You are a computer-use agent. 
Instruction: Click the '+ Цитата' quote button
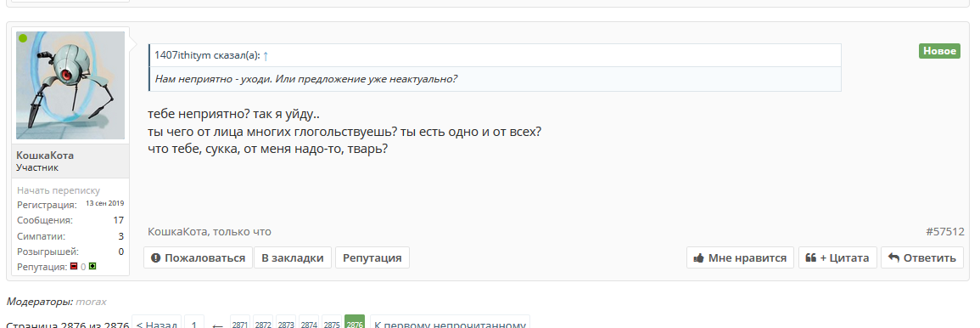point(837,257)
